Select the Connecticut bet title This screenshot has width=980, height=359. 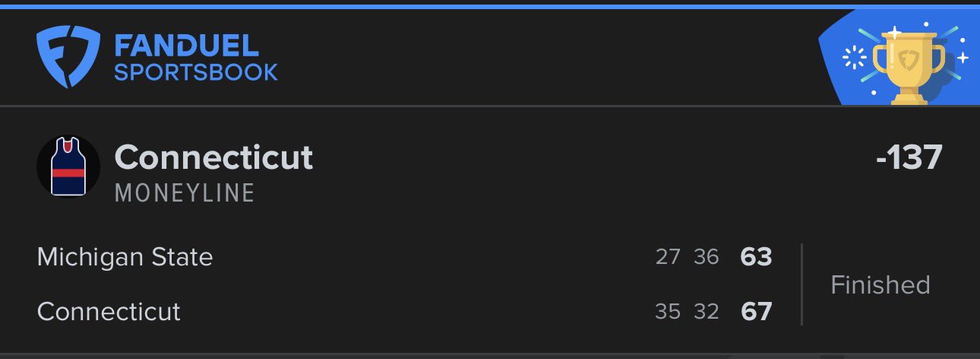coord(213,157)
